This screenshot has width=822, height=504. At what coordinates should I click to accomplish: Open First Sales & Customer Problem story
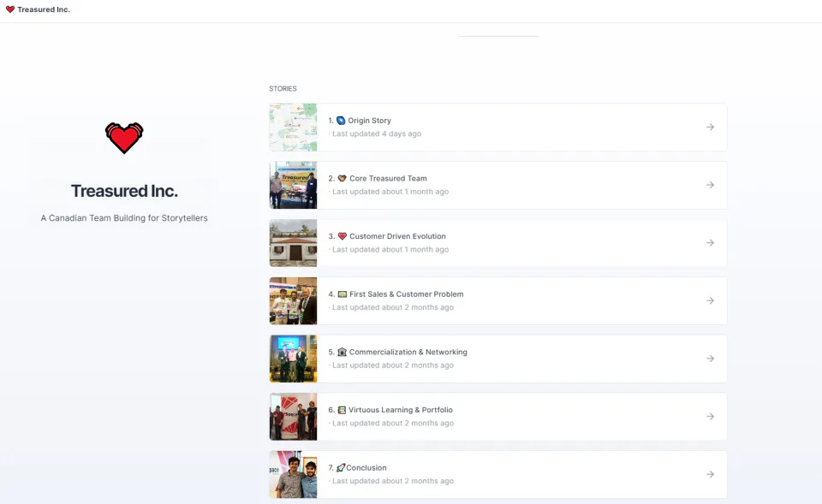click(406, 294)
